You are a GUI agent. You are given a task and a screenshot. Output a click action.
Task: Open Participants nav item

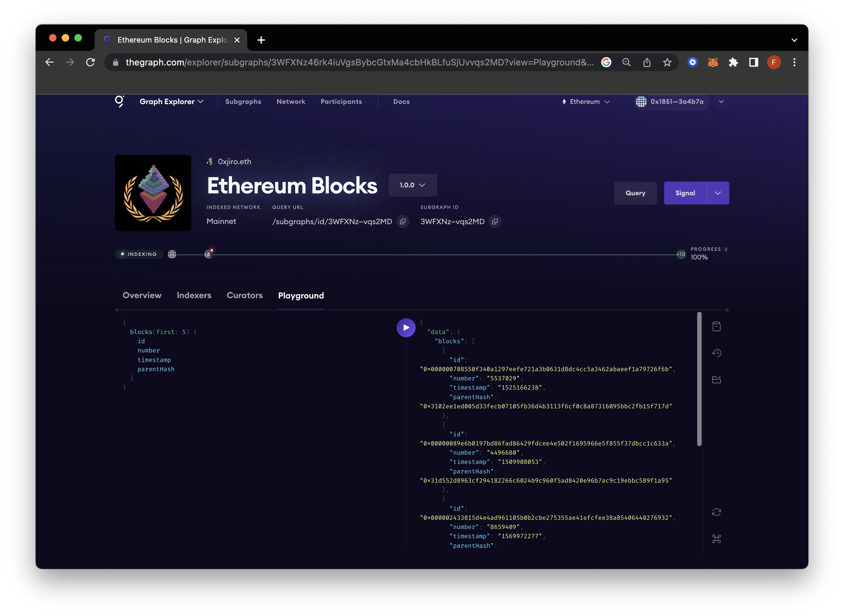tap(341, 101)
